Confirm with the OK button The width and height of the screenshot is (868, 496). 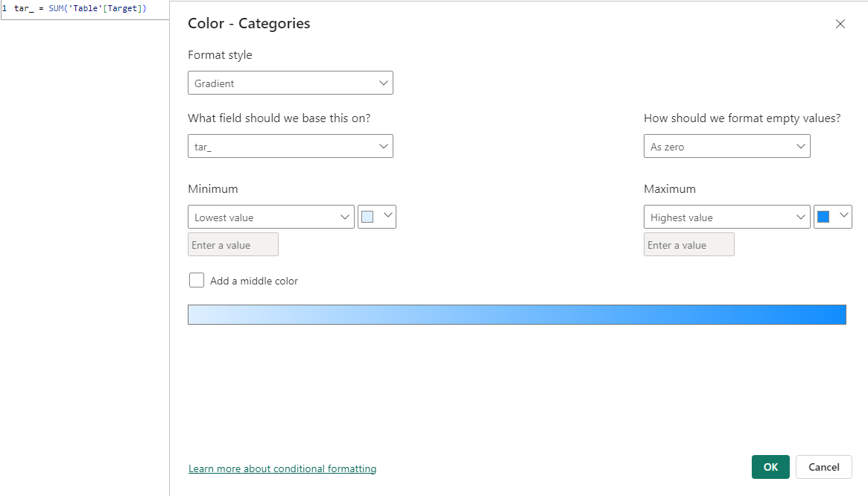pyautogui.click(x=770, y=467)
